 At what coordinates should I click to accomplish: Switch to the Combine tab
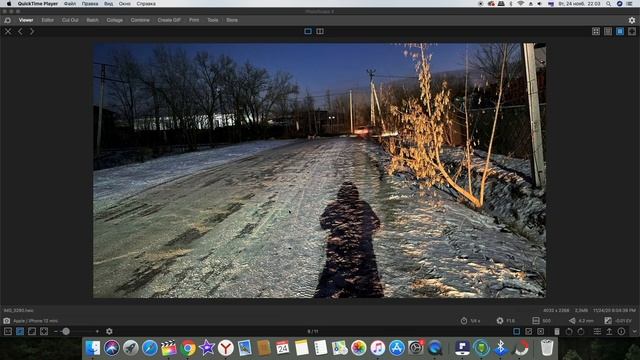click(140, 20)
